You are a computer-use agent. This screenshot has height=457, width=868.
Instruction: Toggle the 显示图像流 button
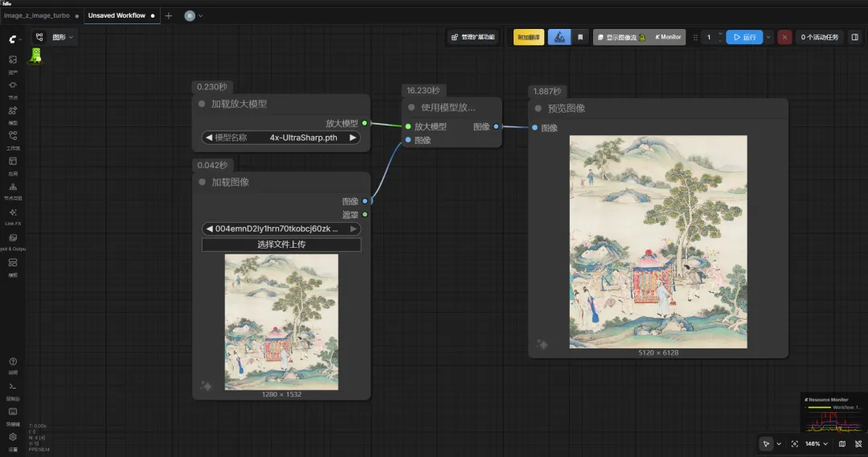pyautogui.click(x=621, y=37)
